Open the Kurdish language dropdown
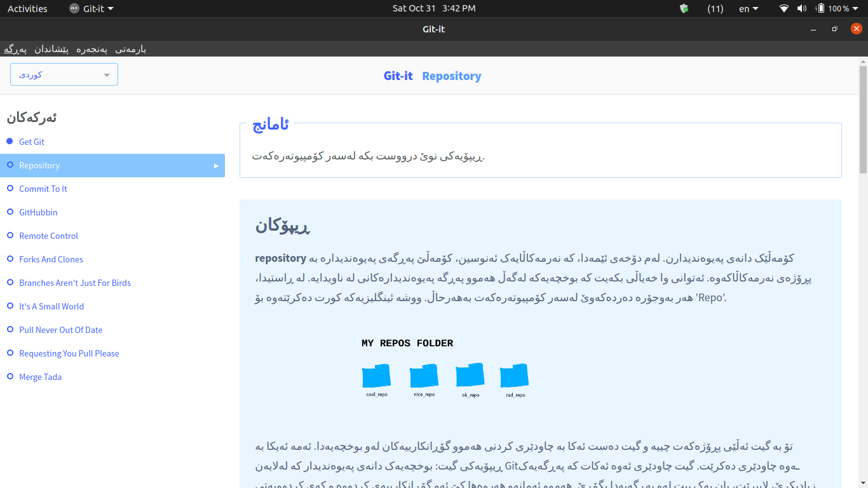 64,74
